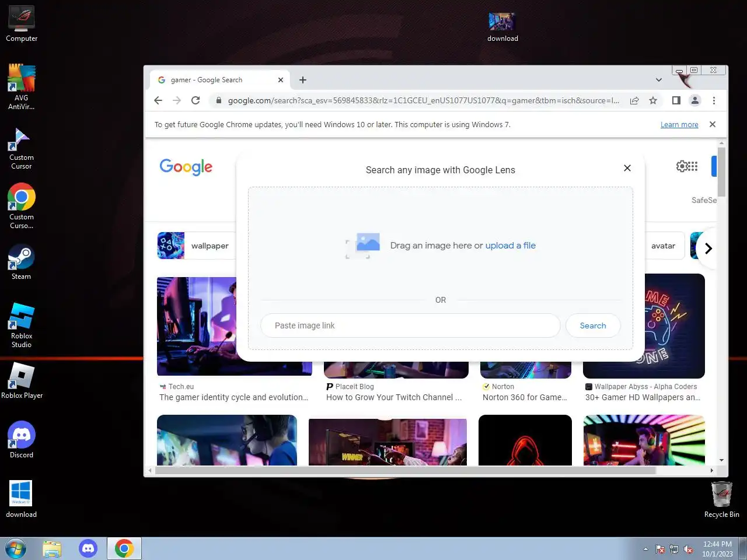Viewport: 747px width, 560px height.
Task: Click the upload a file link
Action: 511,246
